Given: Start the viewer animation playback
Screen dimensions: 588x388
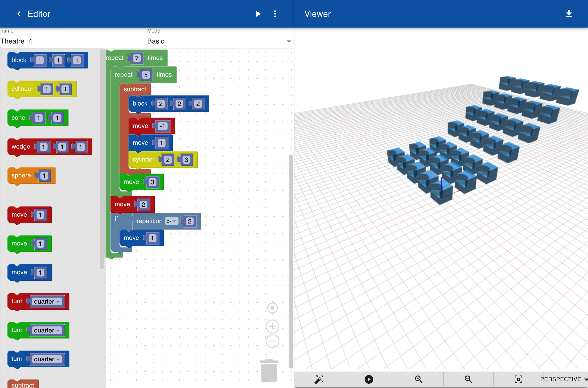Looking at the screenshot, I should pos(369,379).
